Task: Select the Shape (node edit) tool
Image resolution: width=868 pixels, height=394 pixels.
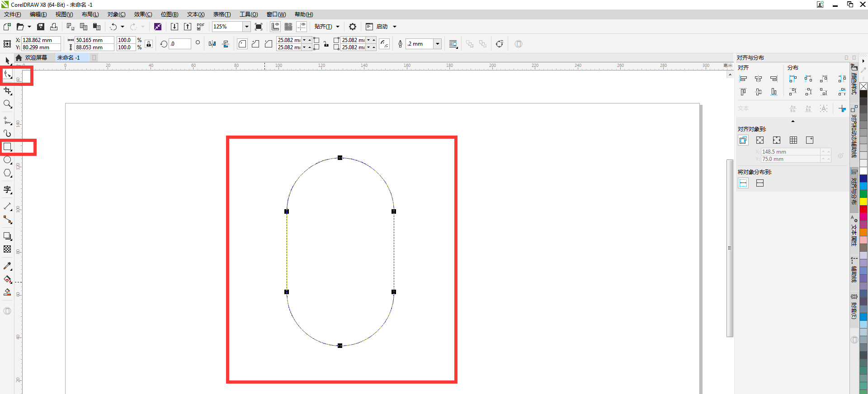Action: [x=8, y=75]
